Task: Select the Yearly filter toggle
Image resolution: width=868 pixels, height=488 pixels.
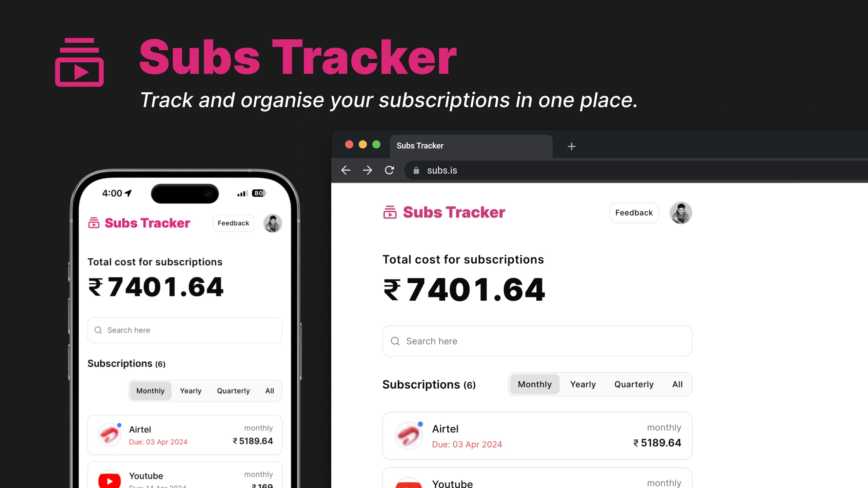Action: tap(583, 384)
